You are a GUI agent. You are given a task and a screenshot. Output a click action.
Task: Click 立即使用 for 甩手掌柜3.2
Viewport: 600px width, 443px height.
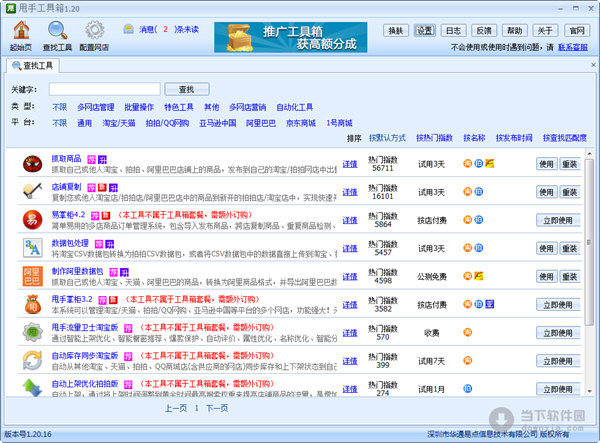tap(558, 305)
